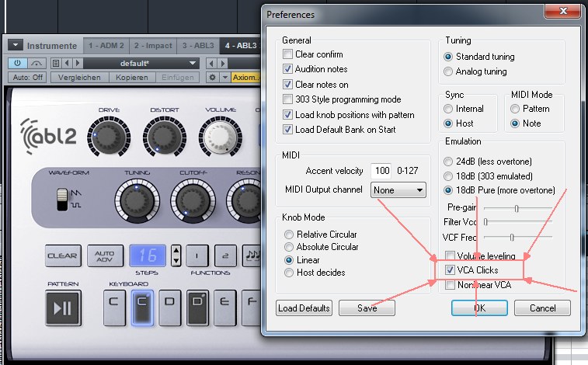Click the dark D-sharp keyboard key

tap(197, 308)
